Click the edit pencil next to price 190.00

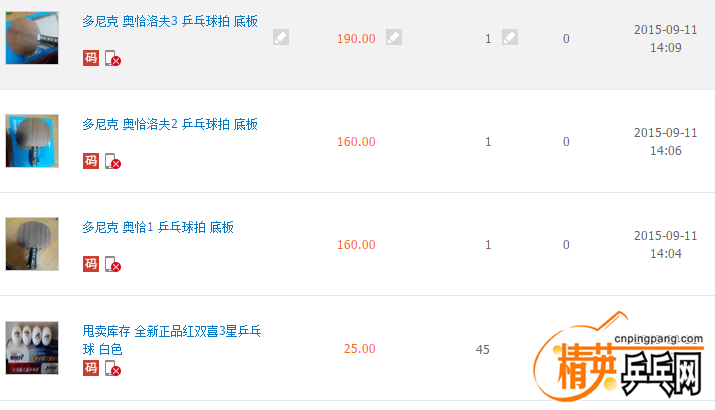394,38
